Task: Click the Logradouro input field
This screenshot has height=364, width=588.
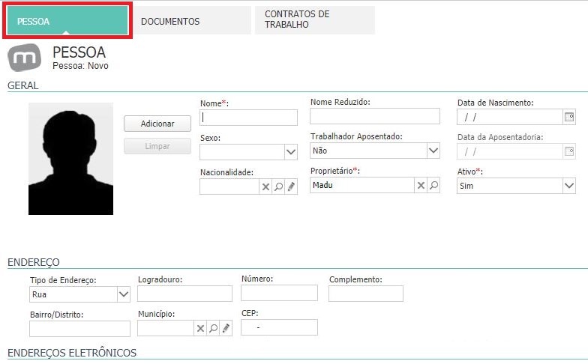Action: click(184, 294)
